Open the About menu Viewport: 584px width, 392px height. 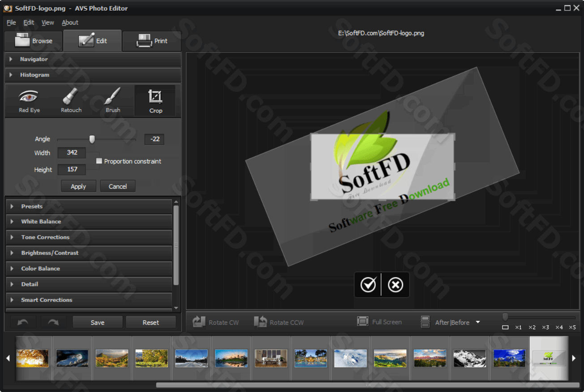[70, 22]
